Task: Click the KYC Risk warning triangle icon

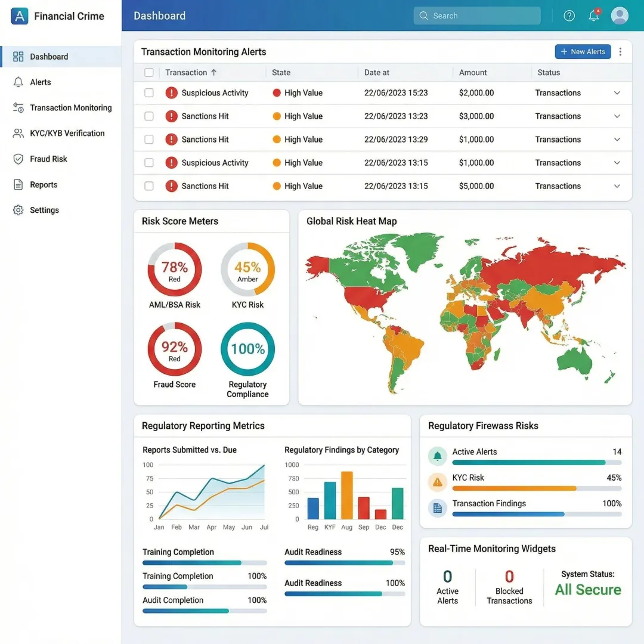Action: pyautogui.click(x=438, y=482)
